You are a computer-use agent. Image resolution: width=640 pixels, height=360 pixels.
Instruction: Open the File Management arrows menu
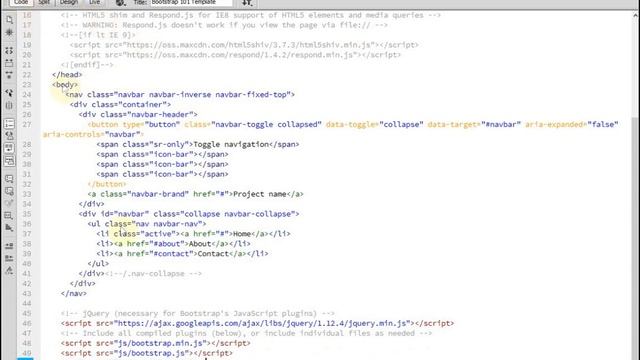pos(247,2)
